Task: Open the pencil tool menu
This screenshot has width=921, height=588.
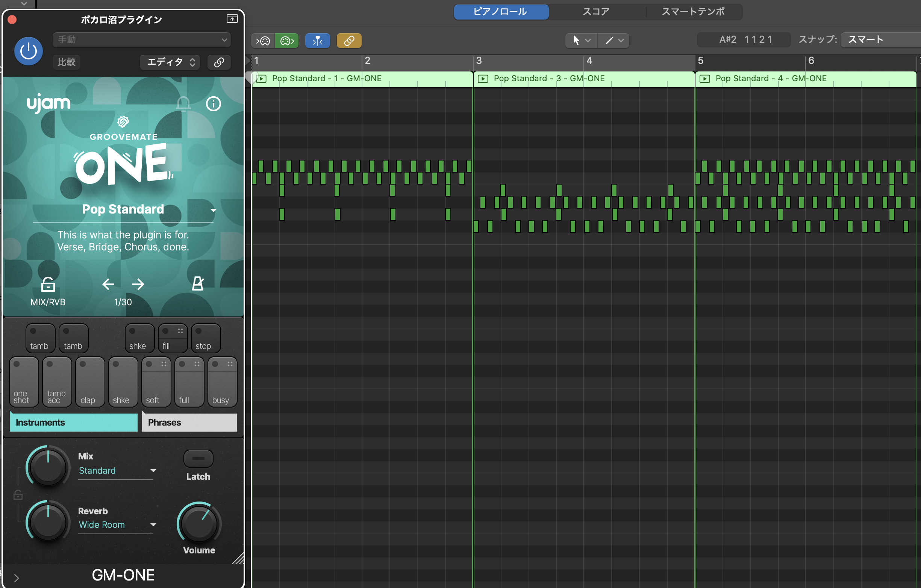Action: click(x=613, y=40)
